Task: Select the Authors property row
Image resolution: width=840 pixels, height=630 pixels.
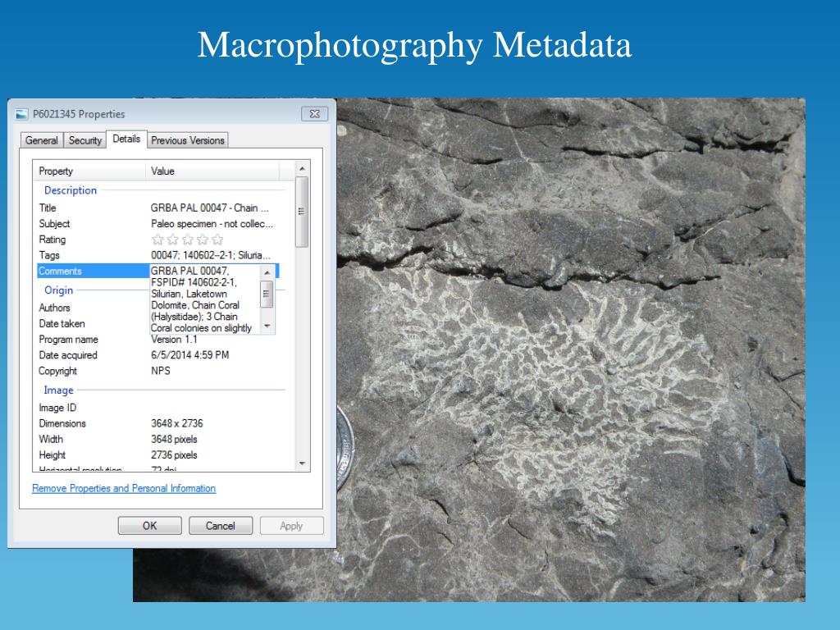Action: click(x=54, y=308)
